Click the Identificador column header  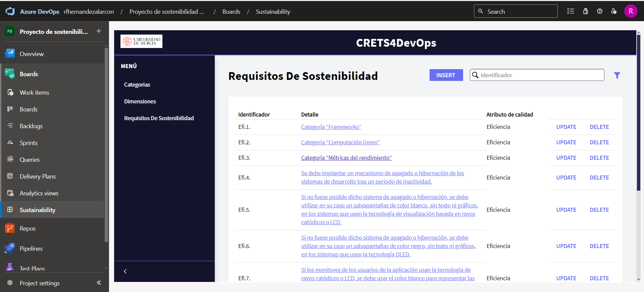tap(254, 114)
